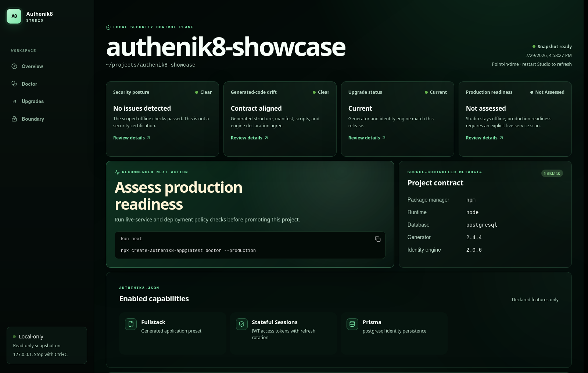Screen dimensions: 588x373
Task: Click the Not Assessed status badge
Action: [547, 92]
